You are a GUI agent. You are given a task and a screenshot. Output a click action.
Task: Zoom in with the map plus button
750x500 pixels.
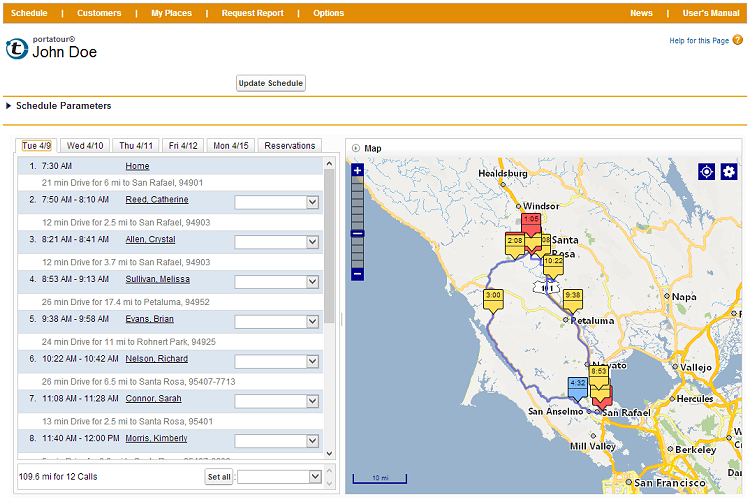coord(358,171)
